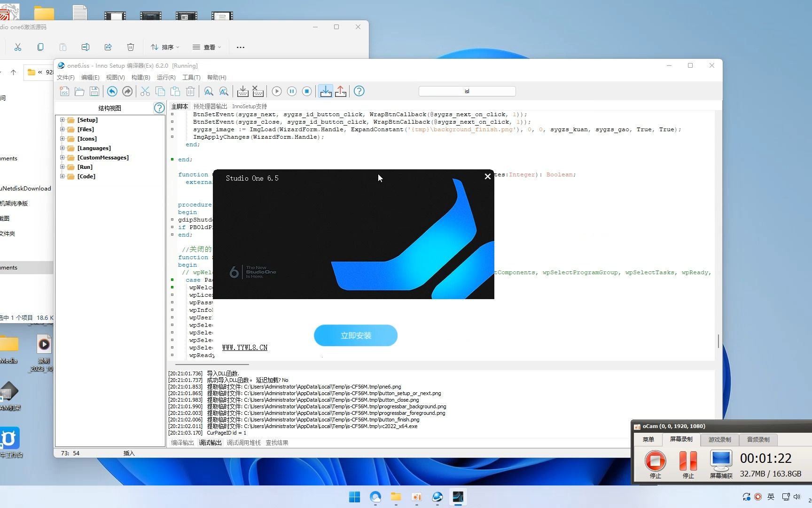Terminate the running setup with stop icon
This screenshot has height=508, width=812.
[307, 91]
